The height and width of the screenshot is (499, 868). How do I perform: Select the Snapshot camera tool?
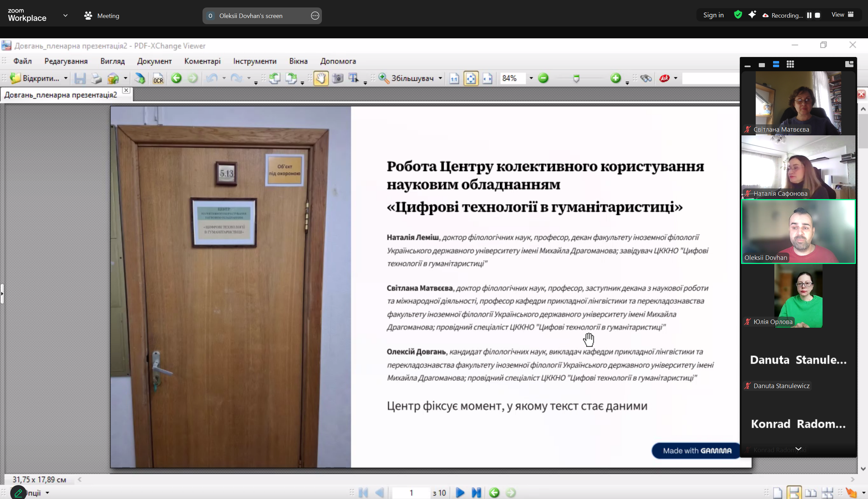coord(337,78)
